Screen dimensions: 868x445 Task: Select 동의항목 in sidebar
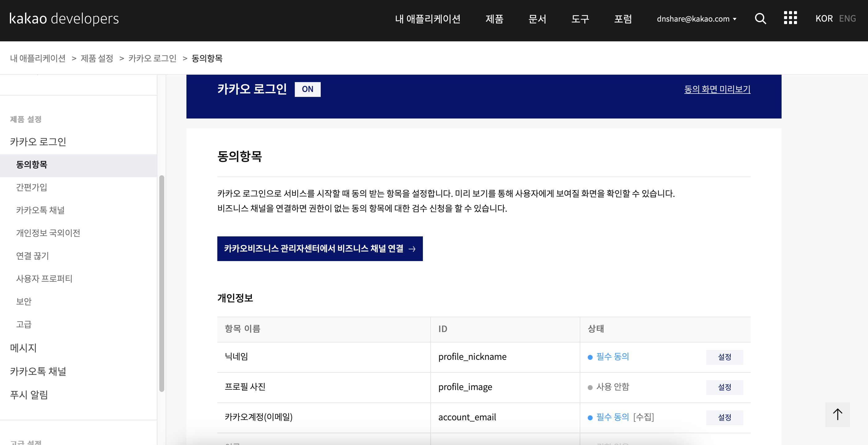[x=78, y=165]
